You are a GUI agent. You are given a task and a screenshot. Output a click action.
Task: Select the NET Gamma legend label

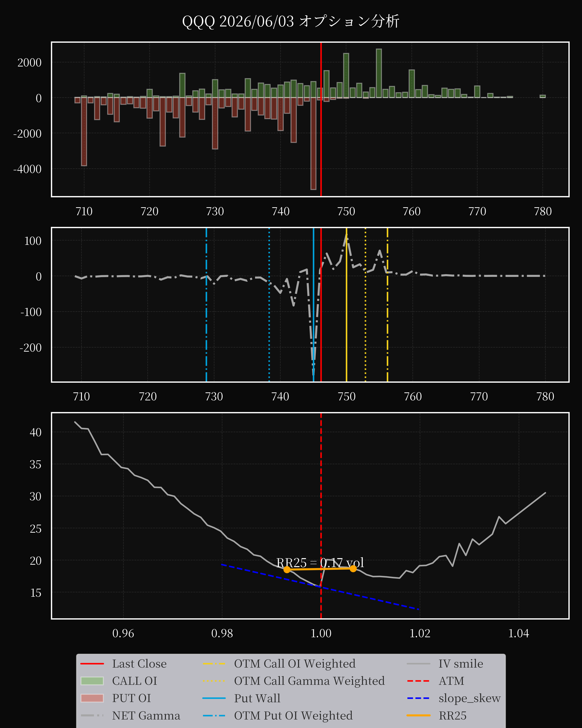tap(146, 716)
